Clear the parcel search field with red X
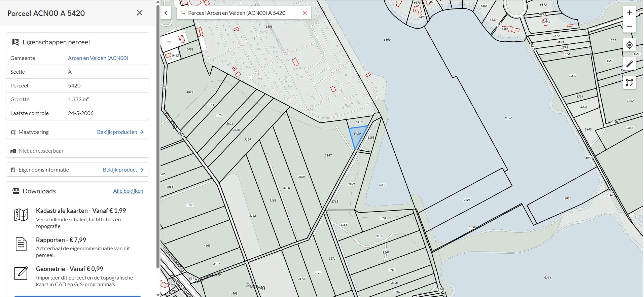Viewport: 644px width, 297px height. (x=305, y=13)
